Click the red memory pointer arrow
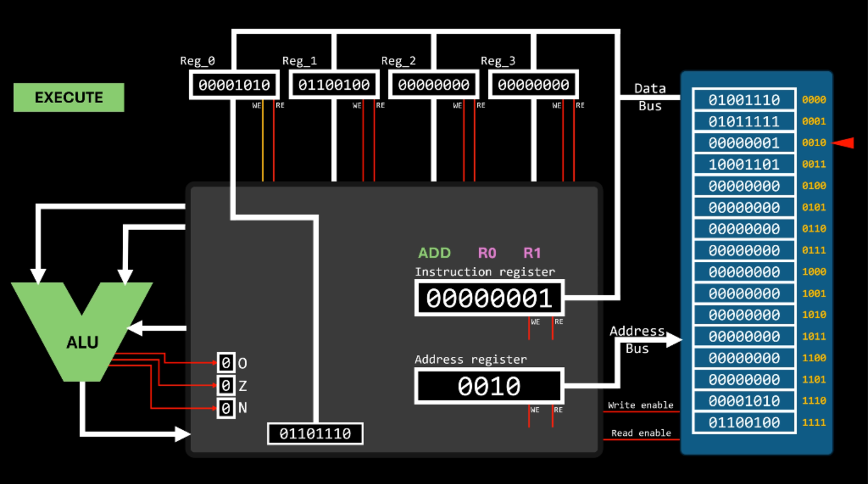Screen dimensions: 868x484 point(844,143)
